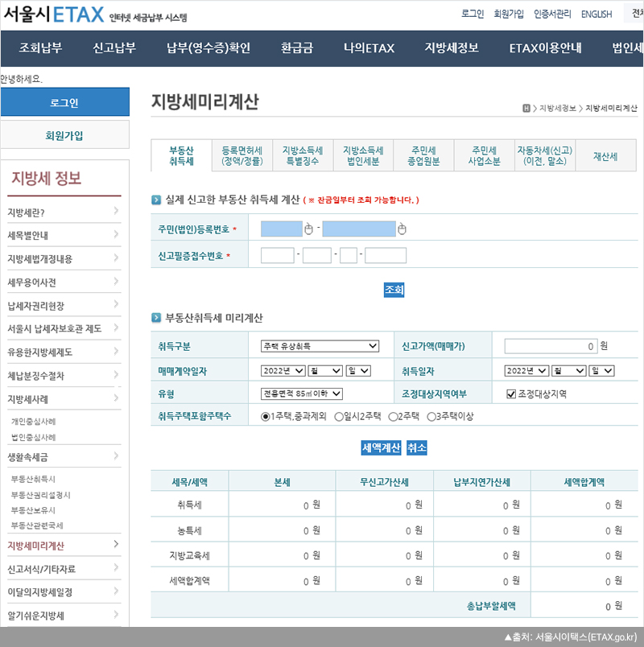The image size is (644, 647).
Task: Click the 조회 button
Action: 394,290
